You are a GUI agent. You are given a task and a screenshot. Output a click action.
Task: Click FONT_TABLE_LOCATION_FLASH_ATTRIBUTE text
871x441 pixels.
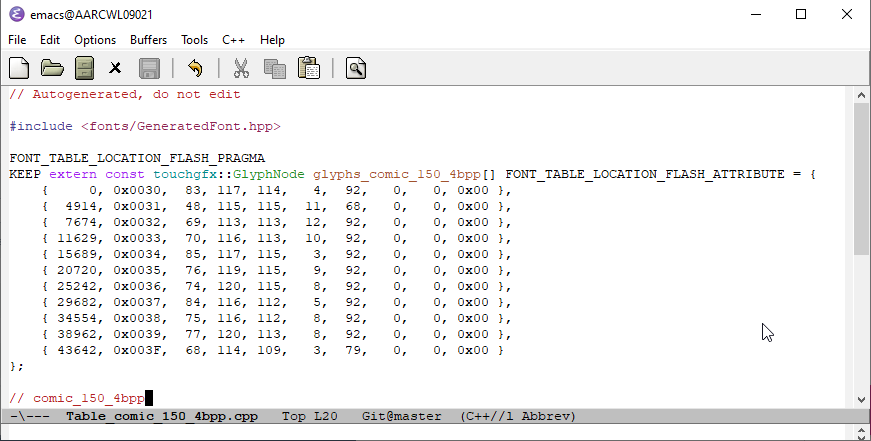pos(645,174)
